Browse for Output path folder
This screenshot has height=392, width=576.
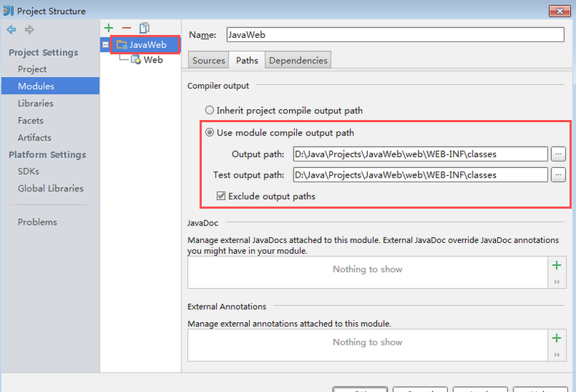[559, 153]
